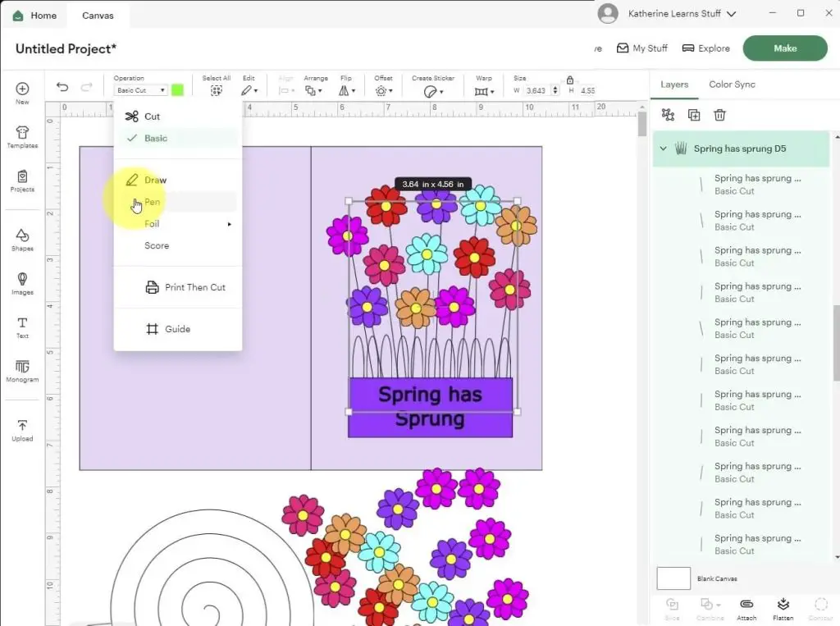840x626 pixels.
Task: Click the Select All icon
Action: click(x=216, y=90)
